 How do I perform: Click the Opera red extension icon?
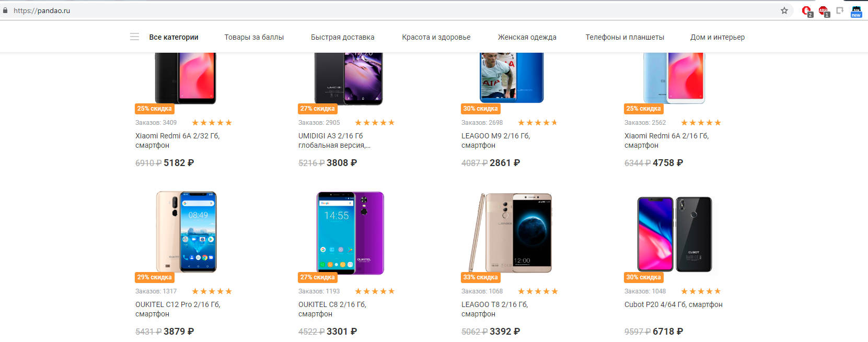click(x=806, y=11)
